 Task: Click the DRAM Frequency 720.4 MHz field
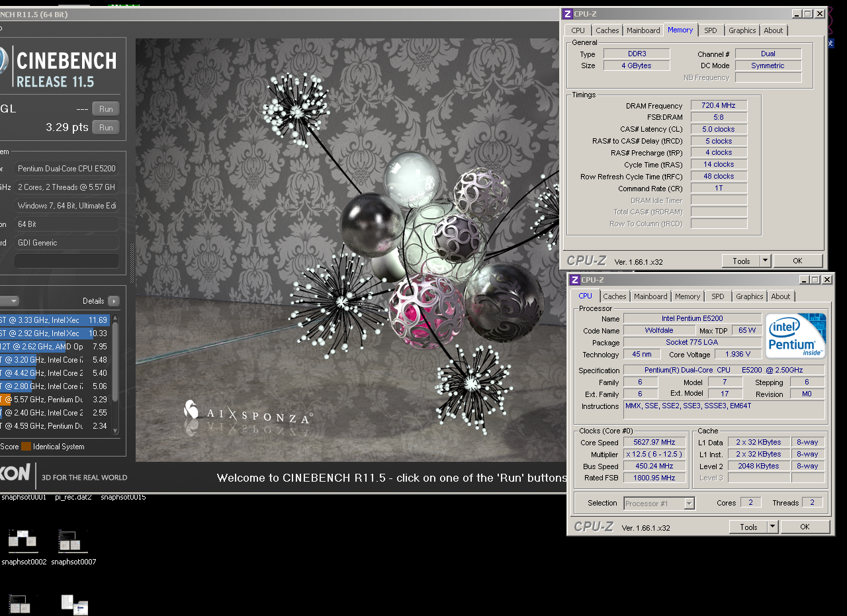[719, 105]
